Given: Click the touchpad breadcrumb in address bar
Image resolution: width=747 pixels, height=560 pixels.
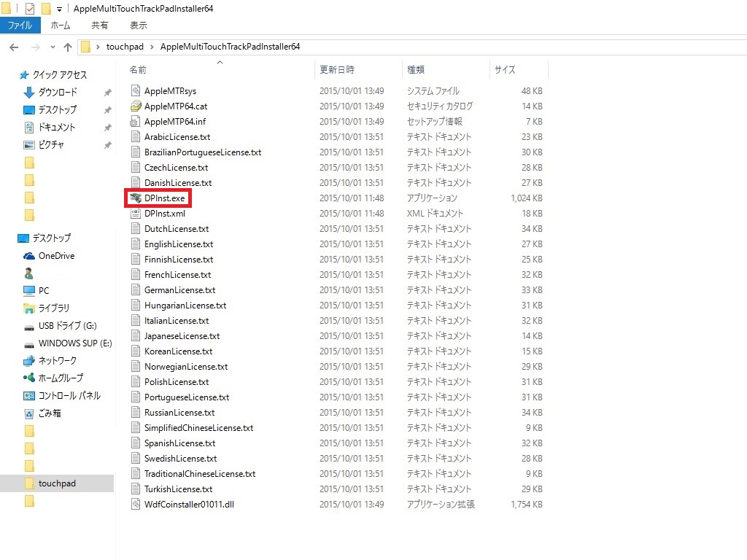Looking at the screenshot, I should 125,47.
